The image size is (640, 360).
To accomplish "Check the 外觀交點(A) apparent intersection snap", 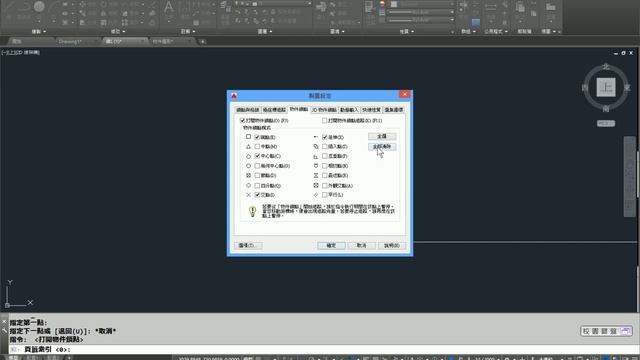I will (x=325, y=185).
